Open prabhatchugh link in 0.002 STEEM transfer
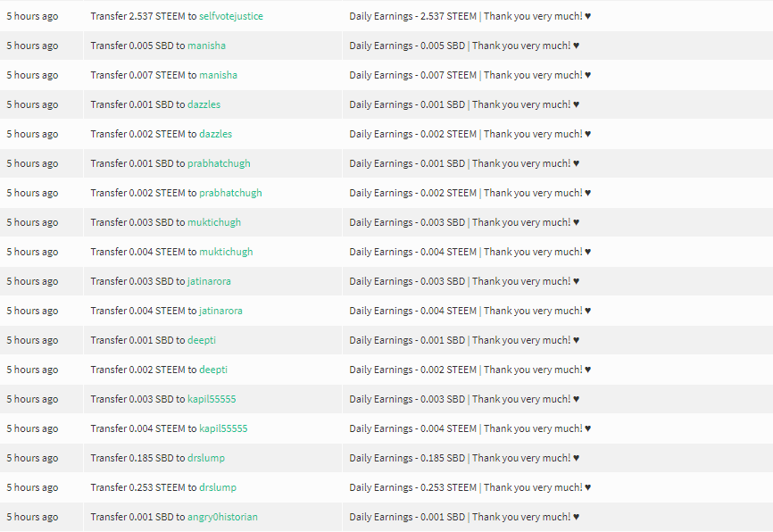Image resolution: width=773 pixels, height=532 pixels. pos(230,194)
